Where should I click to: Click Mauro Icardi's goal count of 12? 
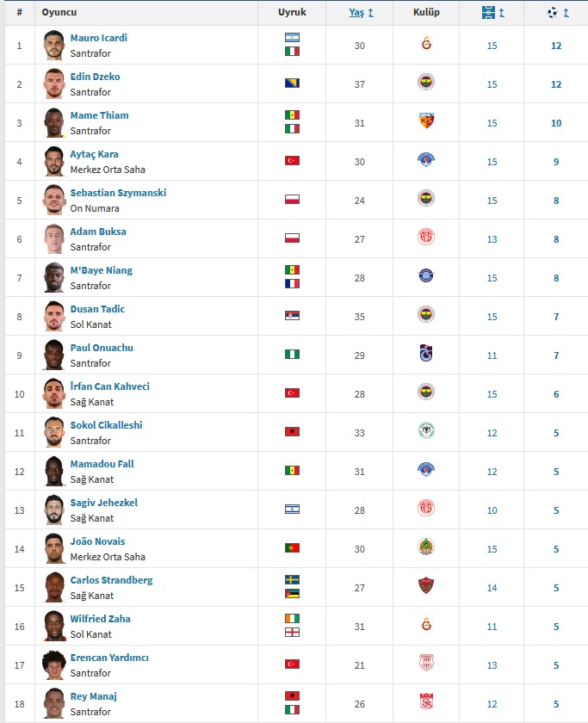point(556,46)
